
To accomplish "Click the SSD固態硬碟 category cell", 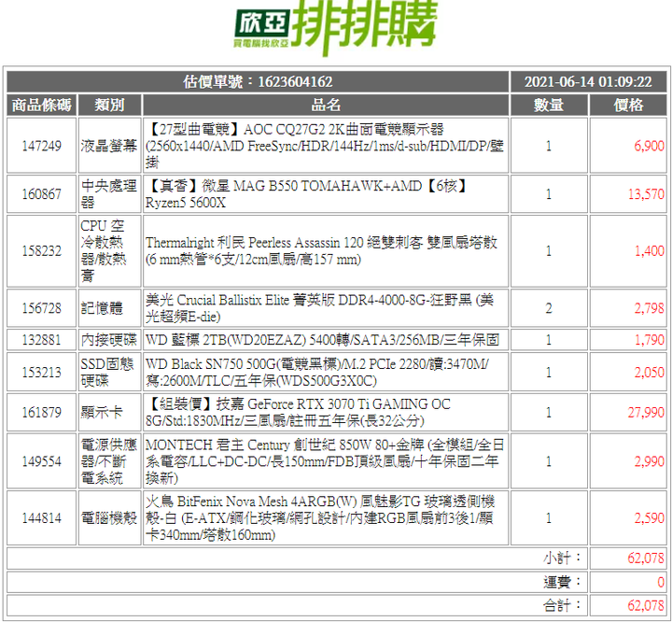I will (x=110, y=372).
